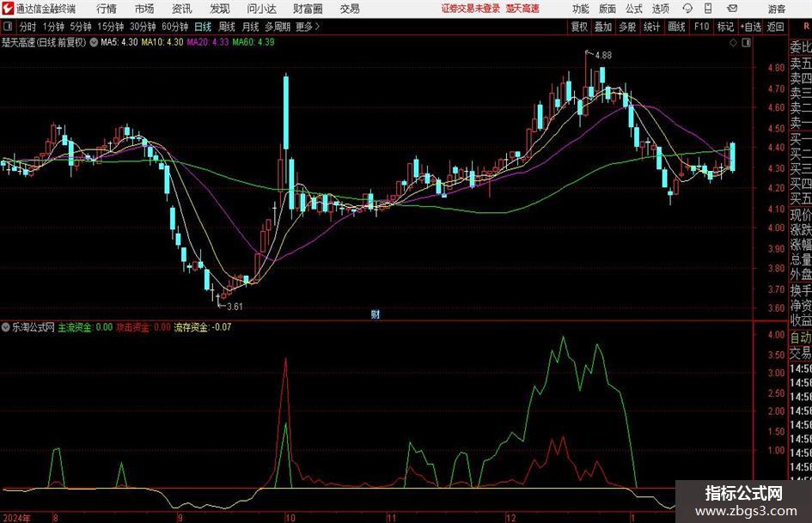This screenshot has height=523, width=812.
Task: Activate the 画线 drawing tool button
Action: click(x=676, y=27)
